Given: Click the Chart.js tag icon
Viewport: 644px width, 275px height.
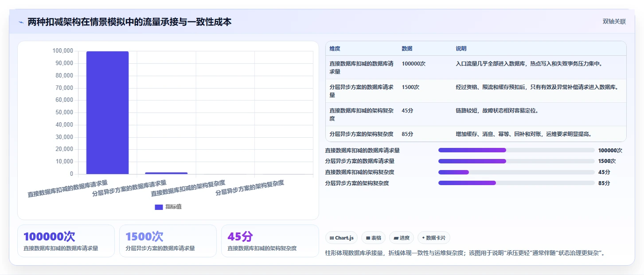Looking at the screenshot, I should [x=332, y=238].
